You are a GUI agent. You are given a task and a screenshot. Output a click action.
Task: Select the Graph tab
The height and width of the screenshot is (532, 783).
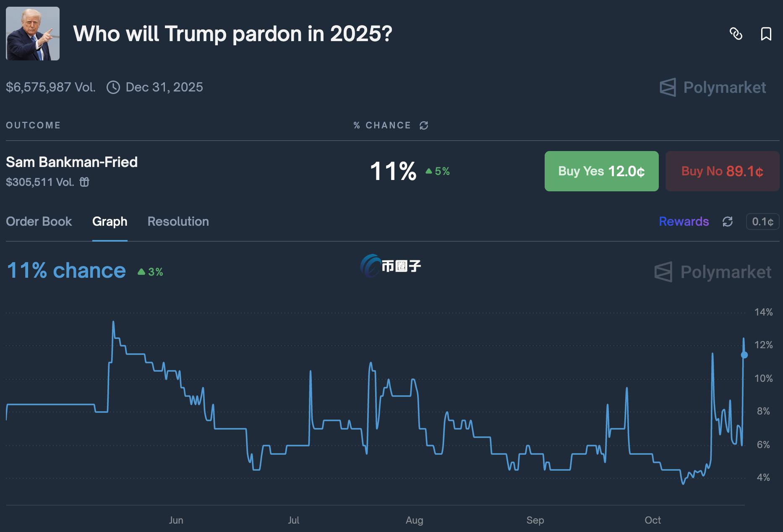(x=110, y=222)
